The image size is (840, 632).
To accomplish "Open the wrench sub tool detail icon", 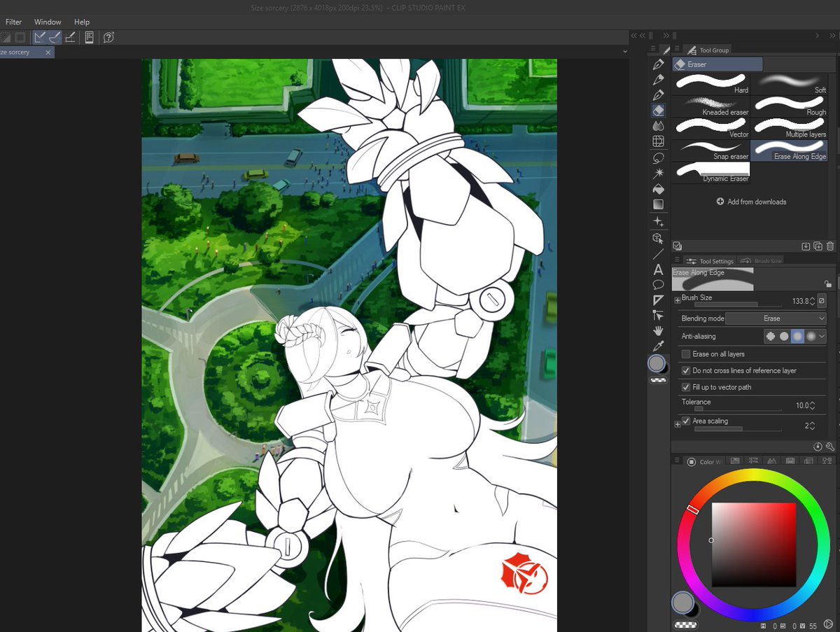I will [x=830, y=447].
